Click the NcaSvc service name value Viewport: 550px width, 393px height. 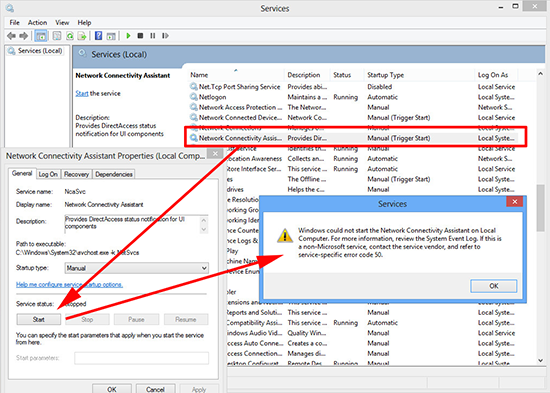(x=75, y=192)
